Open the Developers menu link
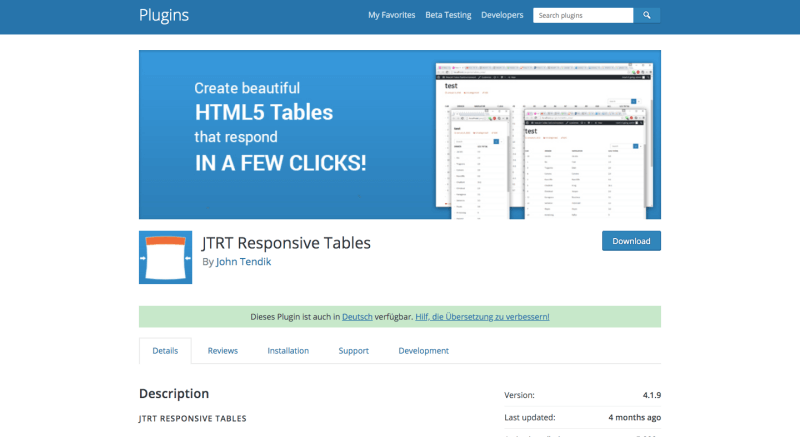The width and height of the screenshot is (800, 437). pos(502,15)
